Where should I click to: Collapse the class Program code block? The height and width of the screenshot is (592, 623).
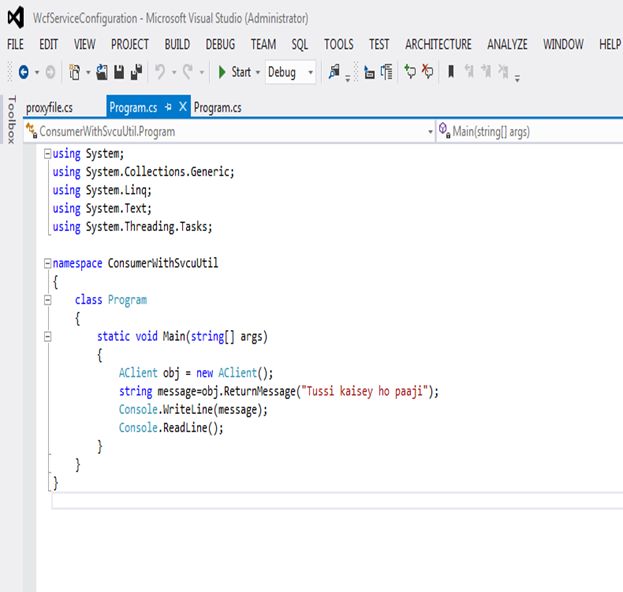pyautogui.click(x=47, y=300)
